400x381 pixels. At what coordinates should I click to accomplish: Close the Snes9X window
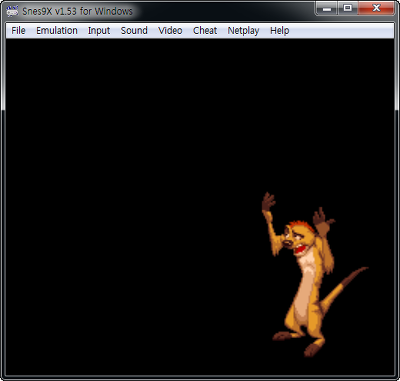click(x=376, y=8)
